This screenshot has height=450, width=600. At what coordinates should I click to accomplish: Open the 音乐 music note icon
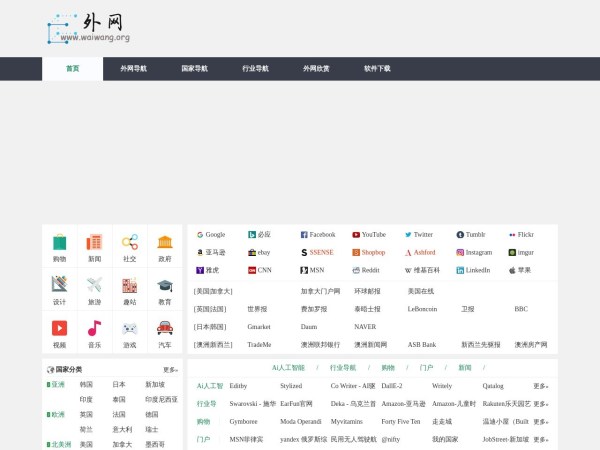94,328
